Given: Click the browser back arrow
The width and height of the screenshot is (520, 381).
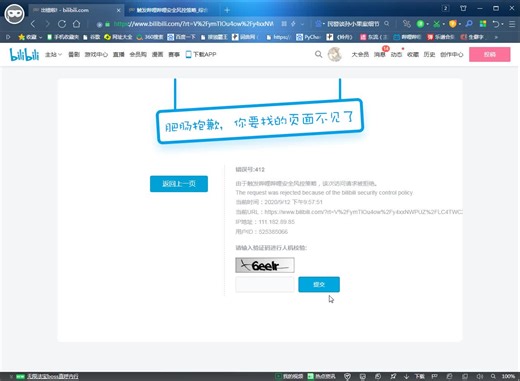Looking at the screenshot, I should pyautogui.click(x=33, y=24).
